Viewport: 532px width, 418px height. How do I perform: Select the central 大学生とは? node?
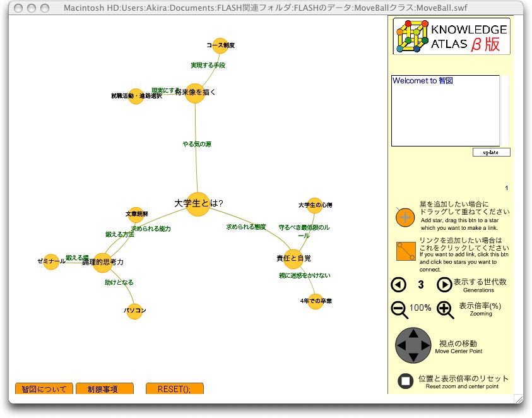point(198,204)
